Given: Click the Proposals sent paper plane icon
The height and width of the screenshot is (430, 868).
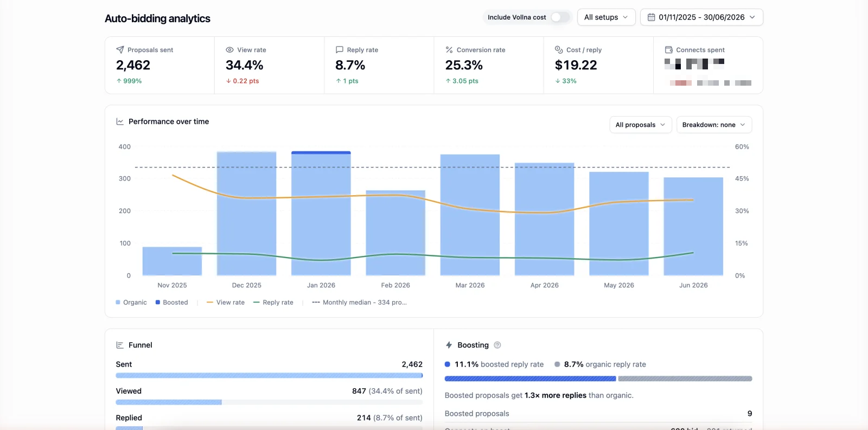Looking at the screenshot, I should coord(120,50).
